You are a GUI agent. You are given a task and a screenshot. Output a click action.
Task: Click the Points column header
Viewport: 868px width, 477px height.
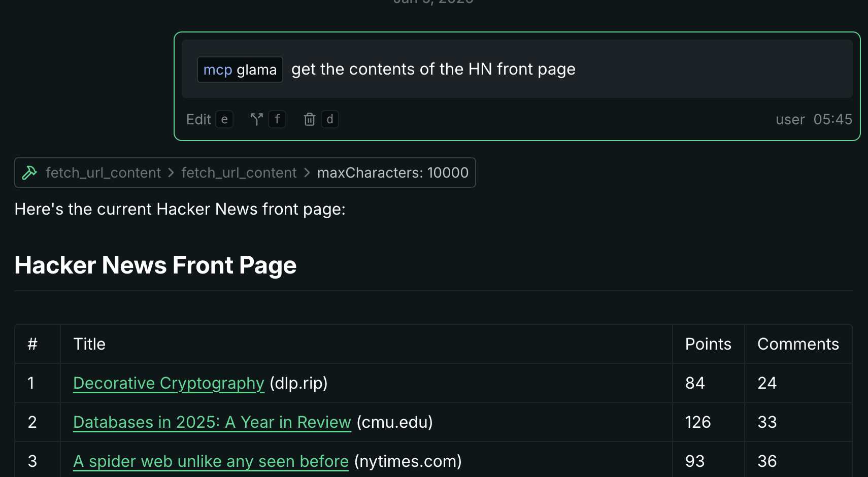click(708, 344)
